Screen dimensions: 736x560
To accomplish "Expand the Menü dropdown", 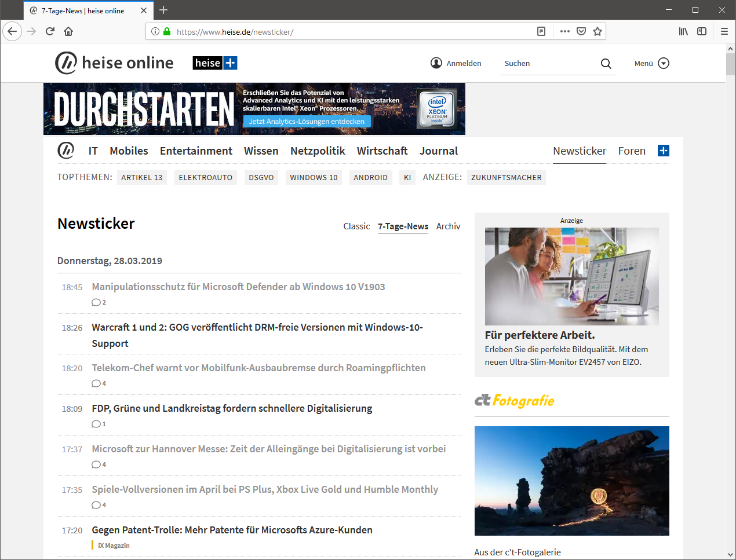I will [651, 63].
